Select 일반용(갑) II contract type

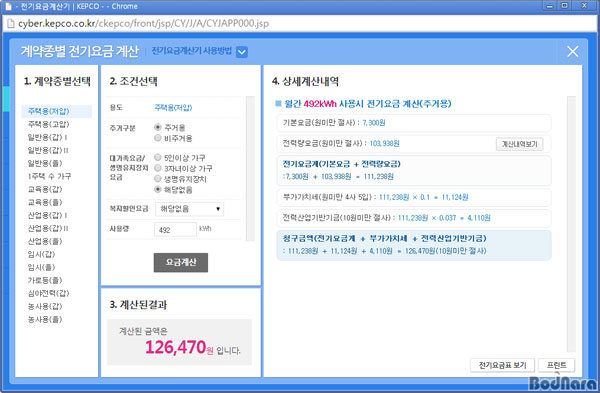click(48, 150)
